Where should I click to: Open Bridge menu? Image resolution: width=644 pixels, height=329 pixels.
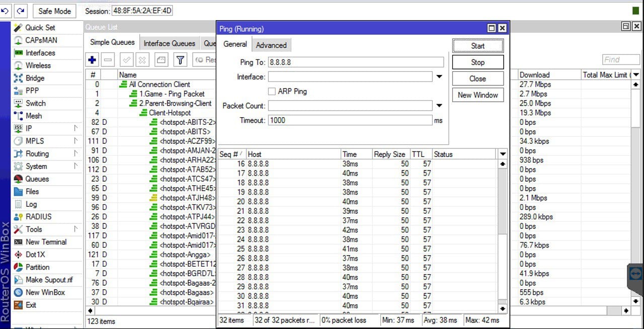[35, 78]
